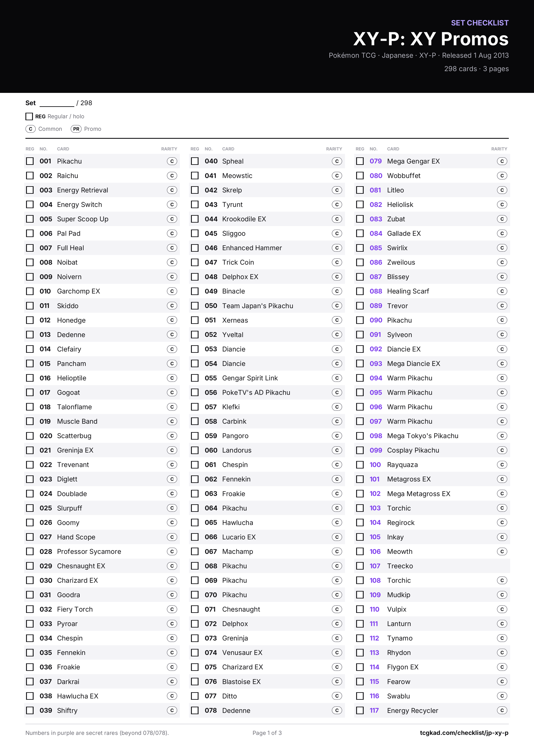Check off 100 Rayquaza
This screenshot has width=534, height=756.
(x=360, y=465)
